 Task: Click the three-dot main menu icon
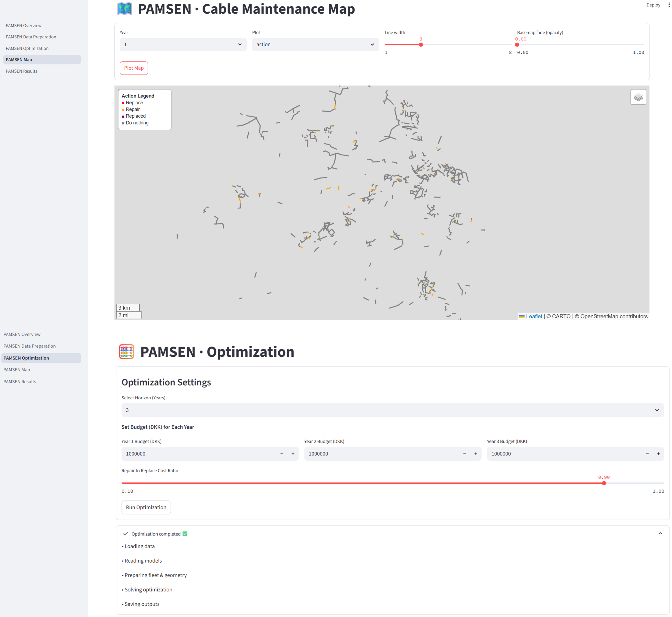point(669,5)
